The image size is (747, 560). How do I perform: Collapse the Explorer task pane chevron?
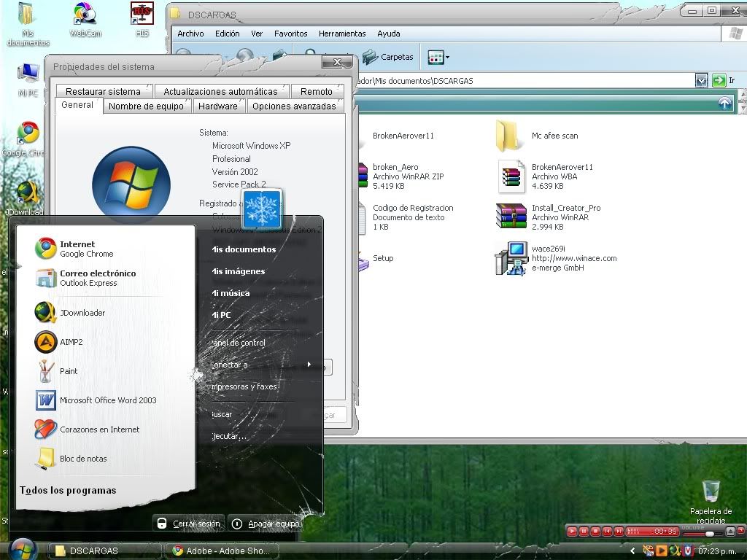724,103
